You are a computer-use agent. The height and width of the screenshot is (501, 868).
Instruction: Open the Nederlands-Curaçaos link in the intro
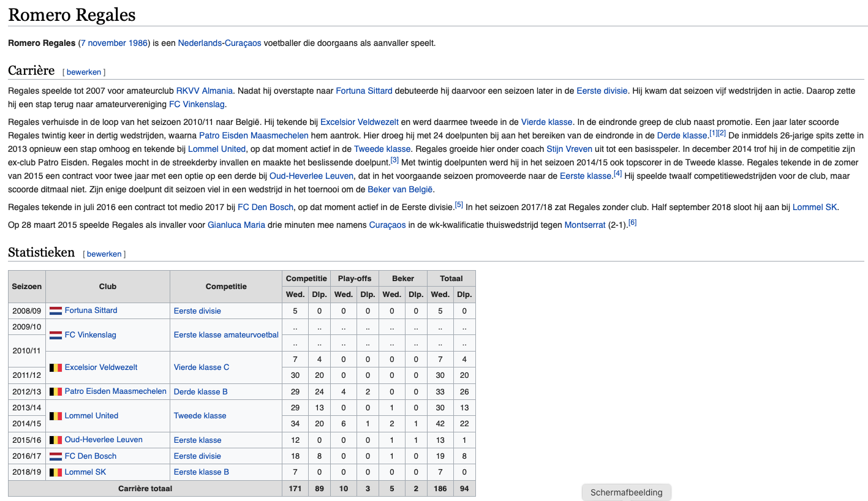(x=219, y=43)
